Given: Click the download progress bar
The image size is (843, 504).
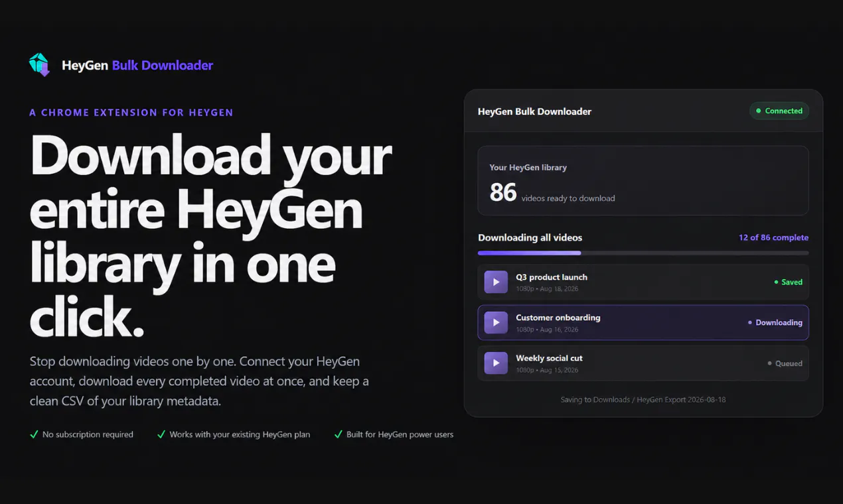Looking at the screenshot, I should point(643,253).
